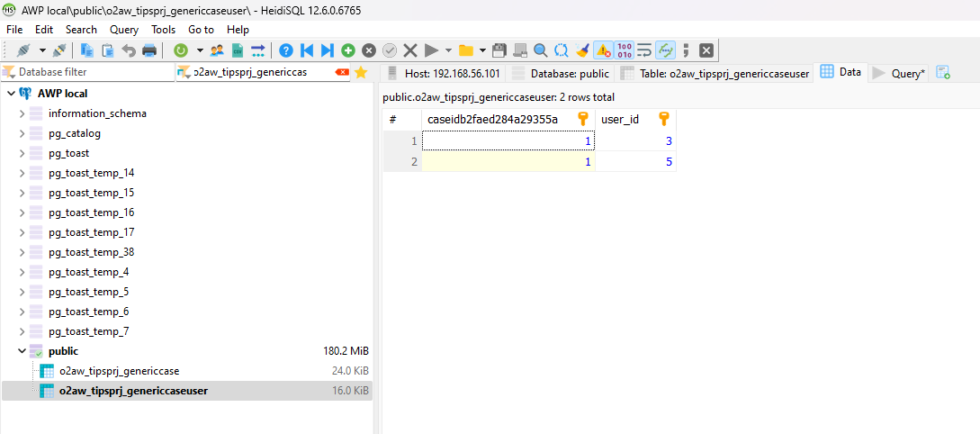Open the dropdown arrow beside folder icon
980x434 pixels.
point(482,50)
